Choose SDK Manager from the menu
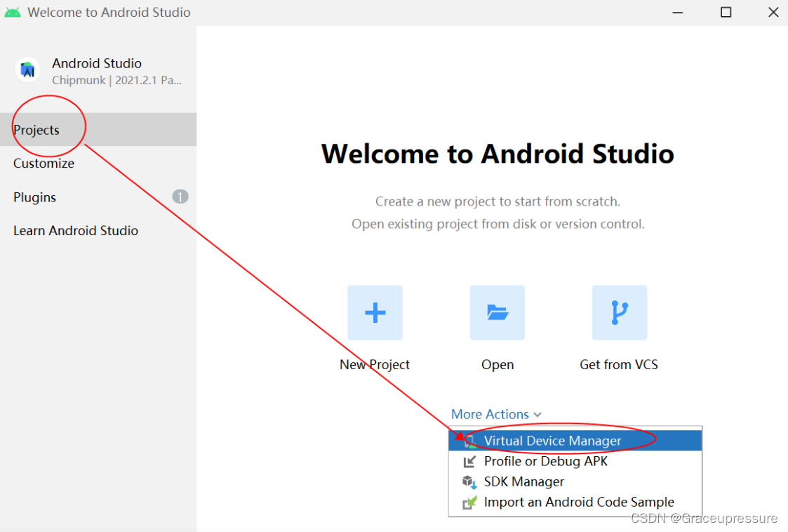Image resolution: width=788 pixels, height=532 pixels. (575, 481)
